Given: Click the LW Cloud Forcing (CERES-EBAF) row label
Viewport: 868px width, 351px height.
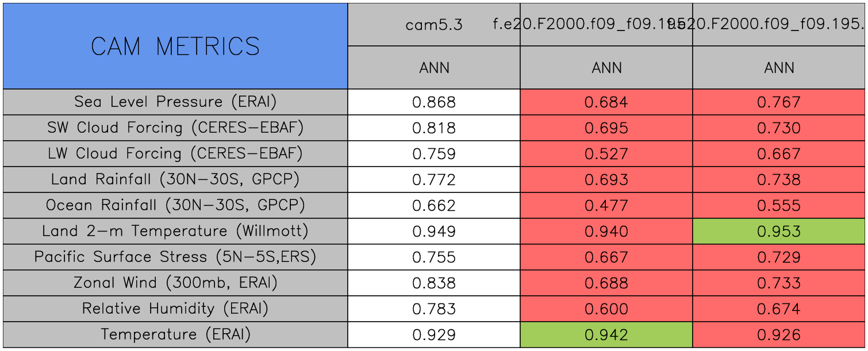Looking at the screenshot, I should [175, 154].
